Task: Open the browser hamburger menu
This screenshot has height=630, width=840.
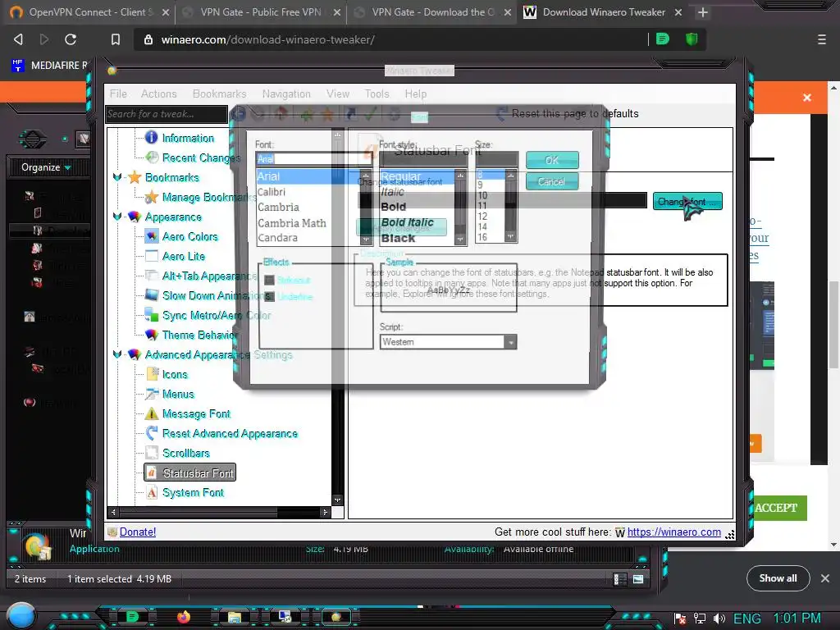Action: coord(822,39)
